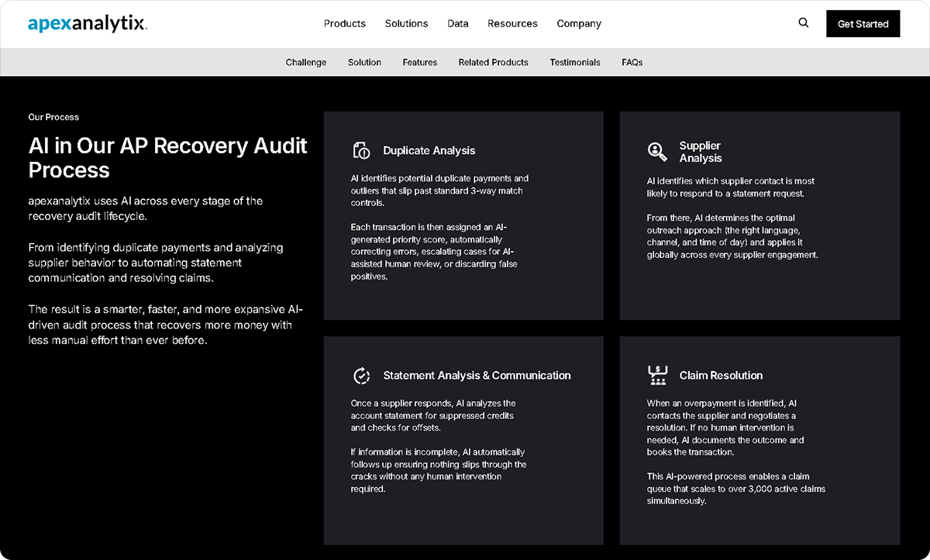Click the Duplicate Analysis card heading

tap(429, 151)
